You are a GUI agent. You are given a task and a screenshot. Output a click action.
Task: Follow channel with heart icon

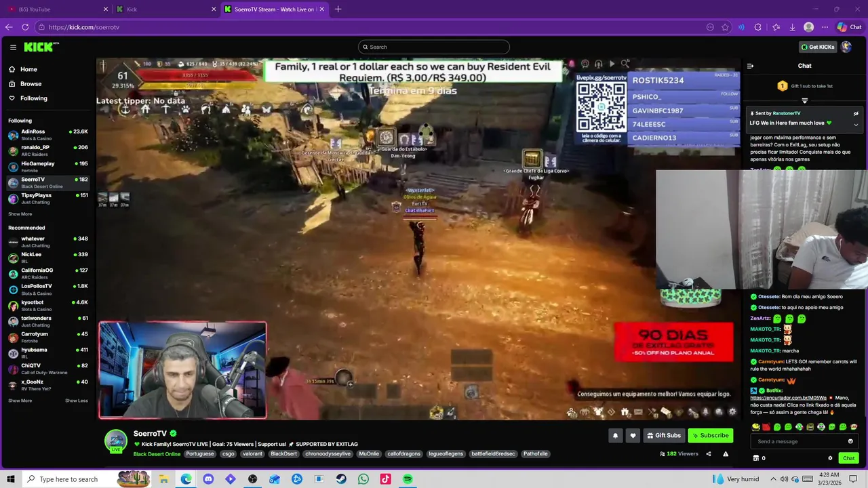click(x=633, y=435)
